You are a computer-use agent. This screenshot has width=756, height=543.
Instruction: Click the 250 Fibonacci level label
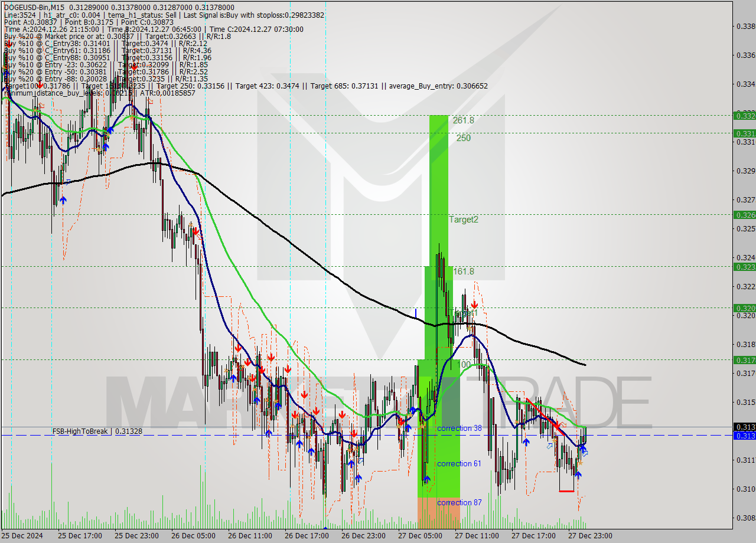(464, 138)
